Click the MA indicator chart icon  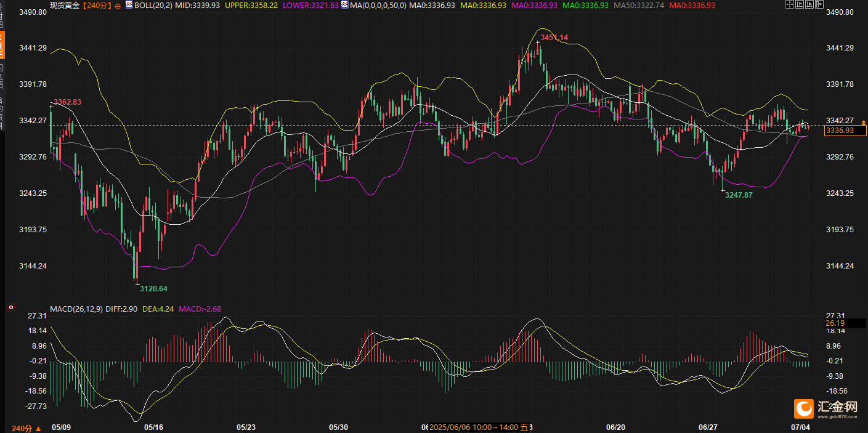click(344, 4)
